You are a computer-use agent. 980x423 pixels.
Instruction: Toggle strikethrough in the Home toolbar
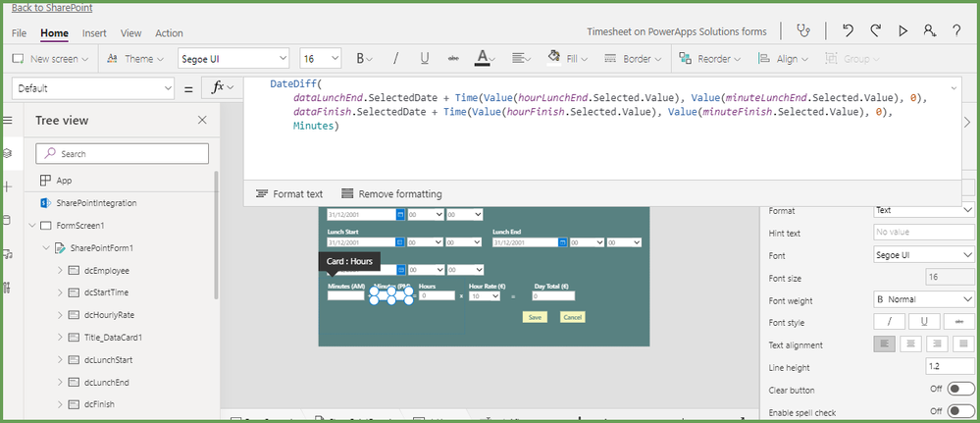pyautogui.click(x=454, y=59)
